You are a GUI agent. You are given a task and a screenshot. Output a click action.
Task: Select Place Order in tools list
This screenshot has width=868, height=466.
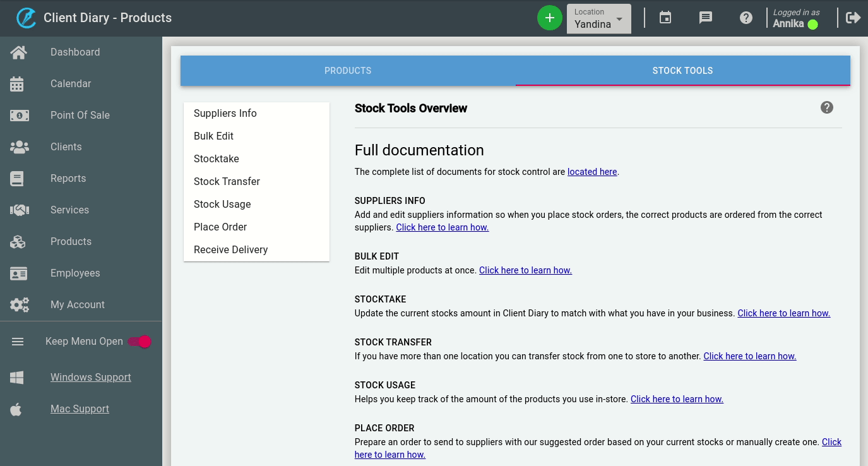point(256,227)
